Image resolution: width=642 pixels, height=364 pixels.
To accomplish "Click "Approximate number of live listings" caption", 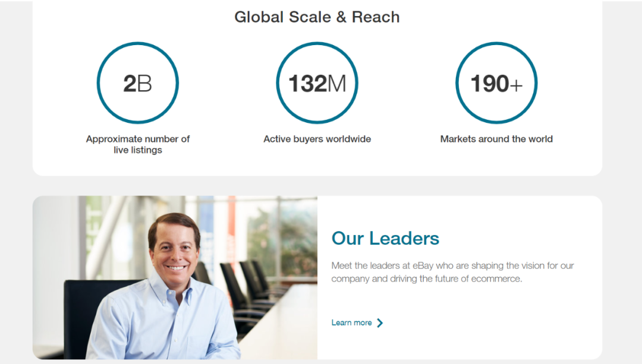I will point(138,144).
